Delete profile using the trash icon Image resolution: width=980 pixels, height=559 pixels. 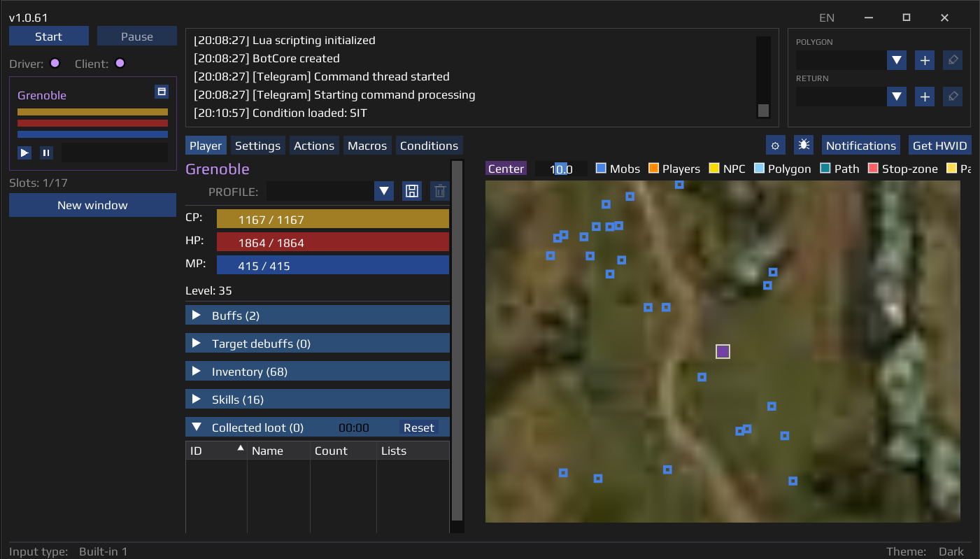coord(439,191)
